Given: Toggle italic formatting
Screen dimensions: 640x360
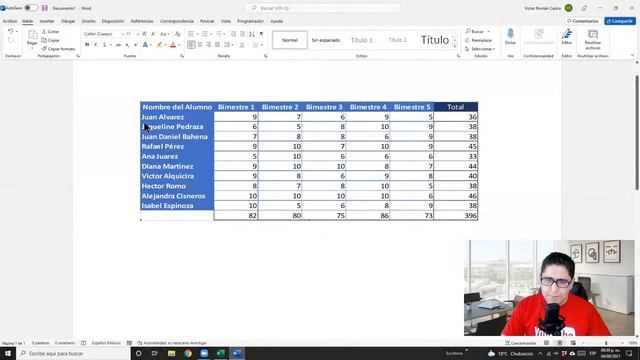Looking at the screenshot, I should point(96,45).
